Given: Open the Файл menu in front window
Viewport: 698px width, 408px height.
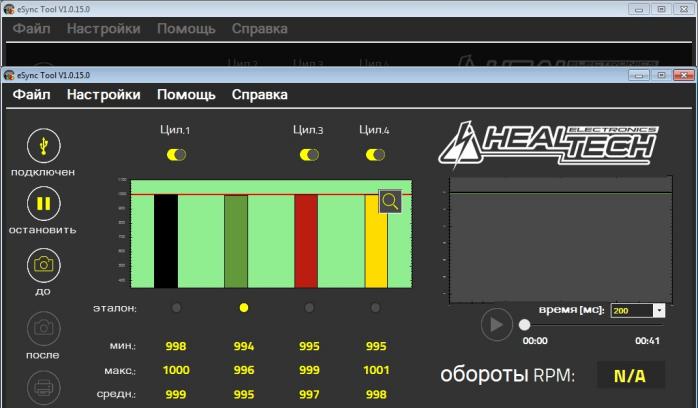Looking at the screenshot, I should tap(32, 94).
